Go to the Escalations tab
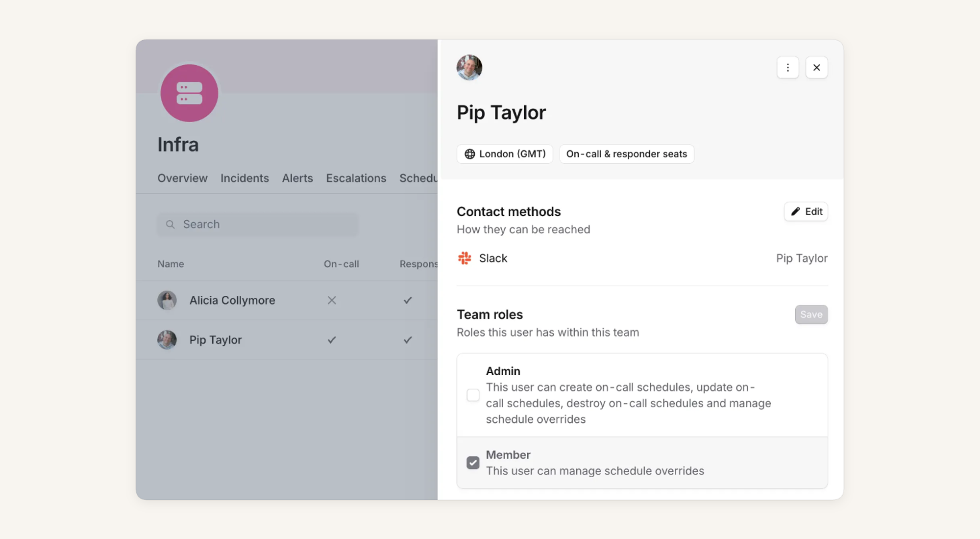This screenshot has width=980, height=539. [x=356, y=178]
